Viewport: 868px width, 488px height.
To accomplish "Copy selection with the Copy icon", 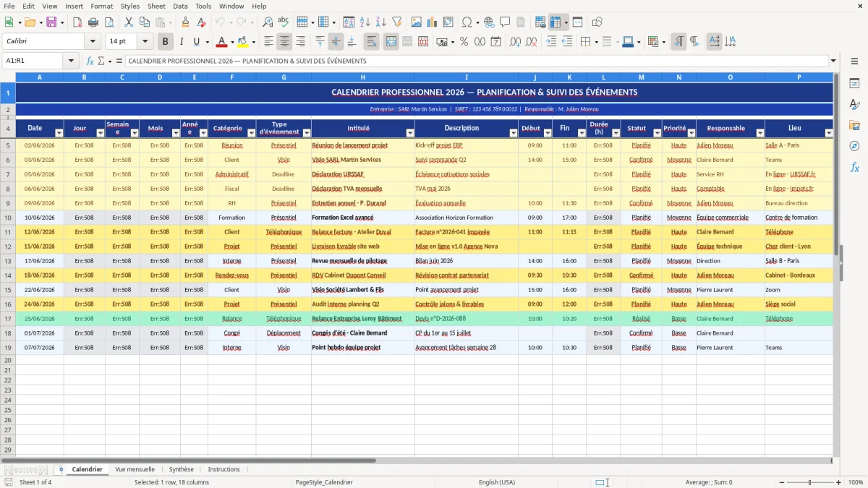I will click(144, 22).
